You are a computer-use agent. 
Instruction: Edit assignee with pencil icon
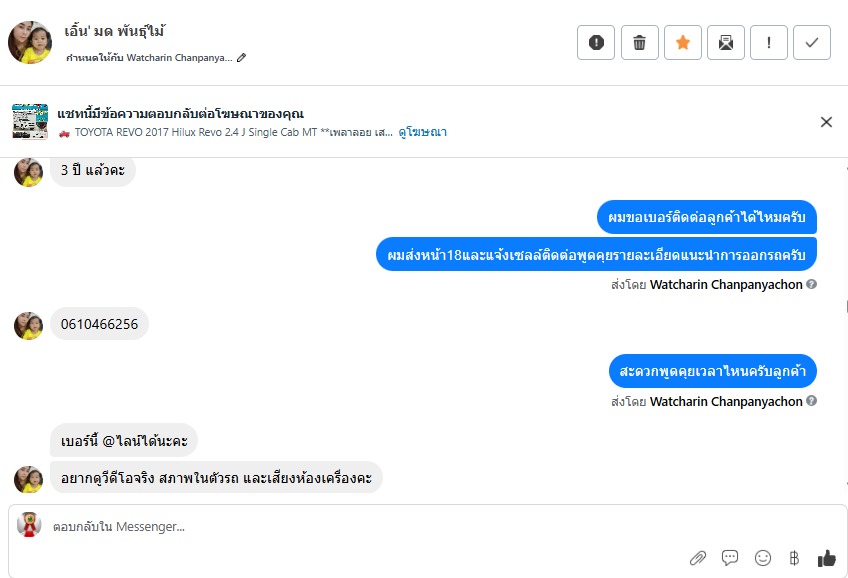pos(242,58)
